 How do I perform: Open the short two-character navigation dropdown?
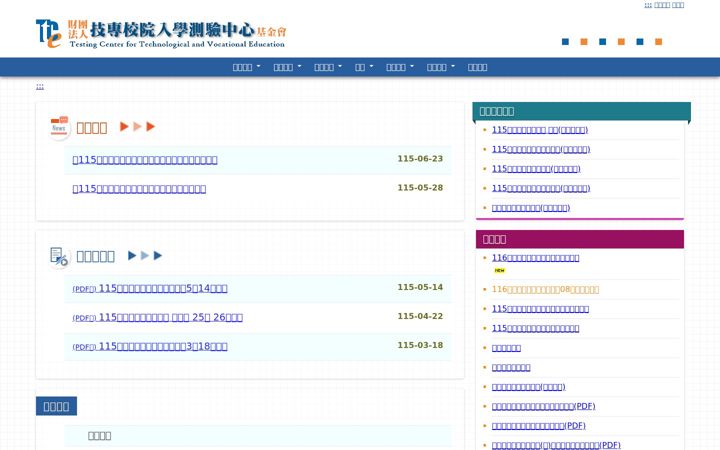(x=364, y=67)
